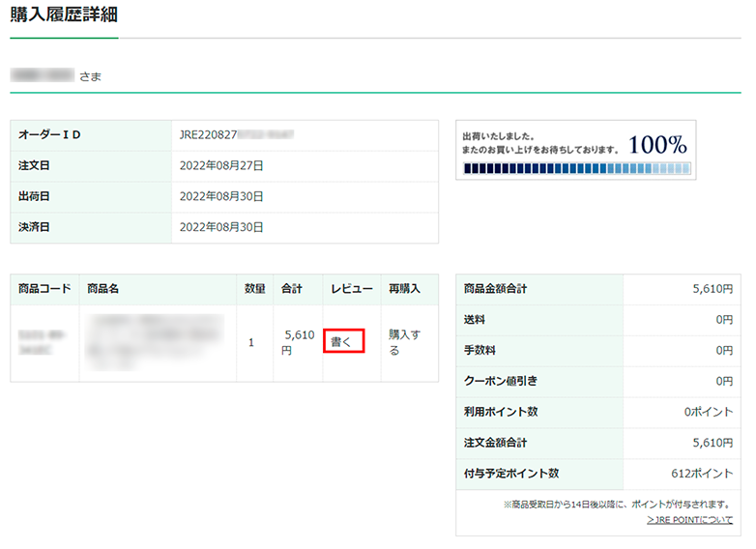Click the 利用ポイント数 row label
Viewport: 756px width, 549px height.
point(501,412)
